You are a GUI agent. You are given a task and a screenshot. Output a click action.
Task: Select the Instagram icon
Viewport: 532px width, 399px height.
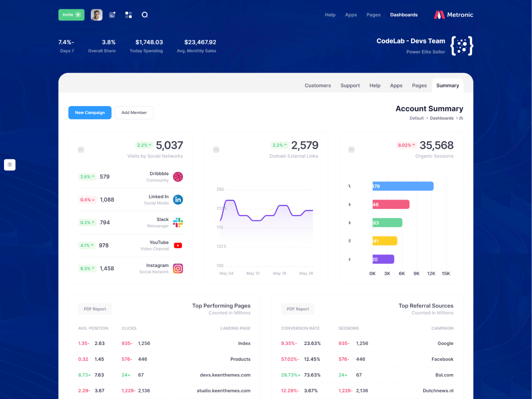[178, 268]
